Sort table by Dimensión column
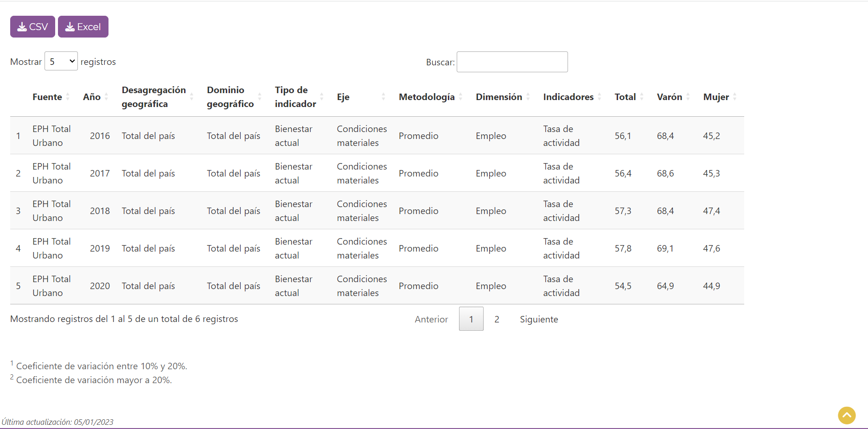 coord(499,97)
